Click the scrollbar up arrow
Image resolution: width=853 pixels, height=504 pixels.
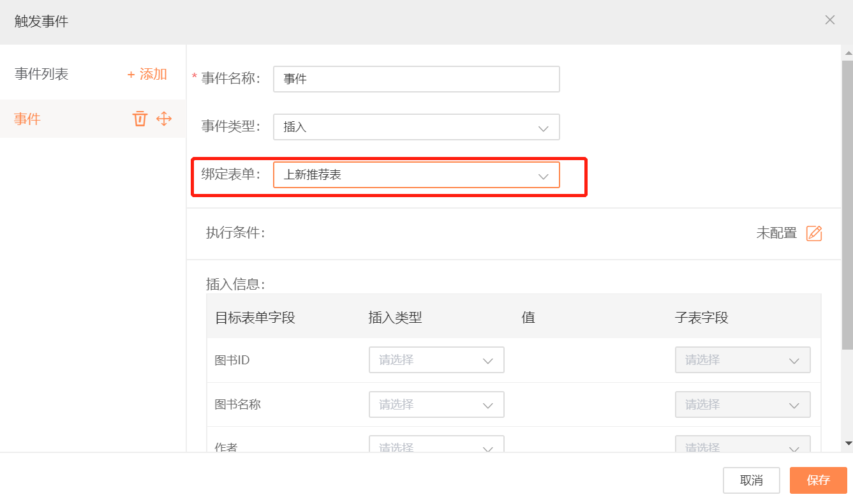point(847,51)
